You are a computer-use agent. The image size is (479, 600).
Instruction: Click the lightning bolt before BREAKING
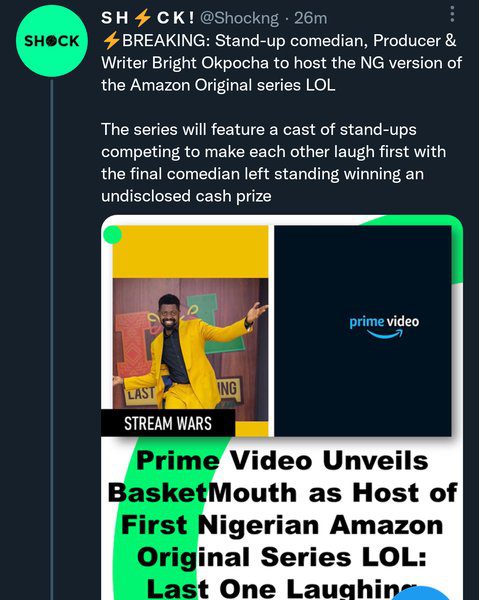[x=111, y=41]
